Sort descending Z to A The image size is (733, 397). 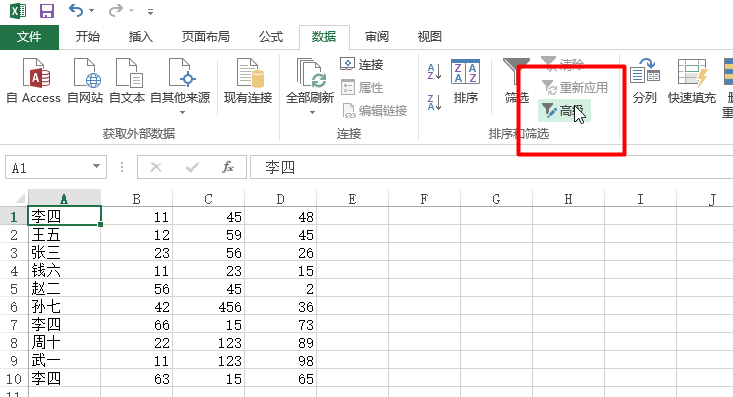click(434, 102)
